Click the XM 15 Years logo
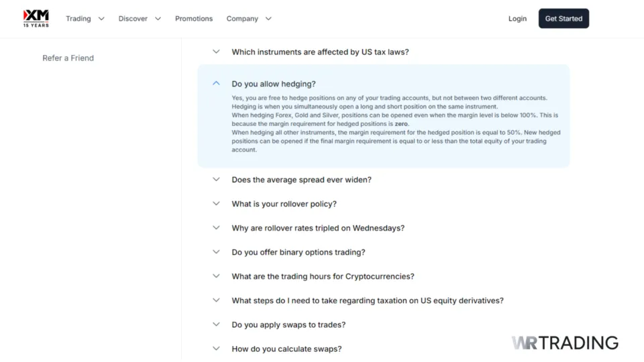This screenshot has width=644, height=362. 36,18
